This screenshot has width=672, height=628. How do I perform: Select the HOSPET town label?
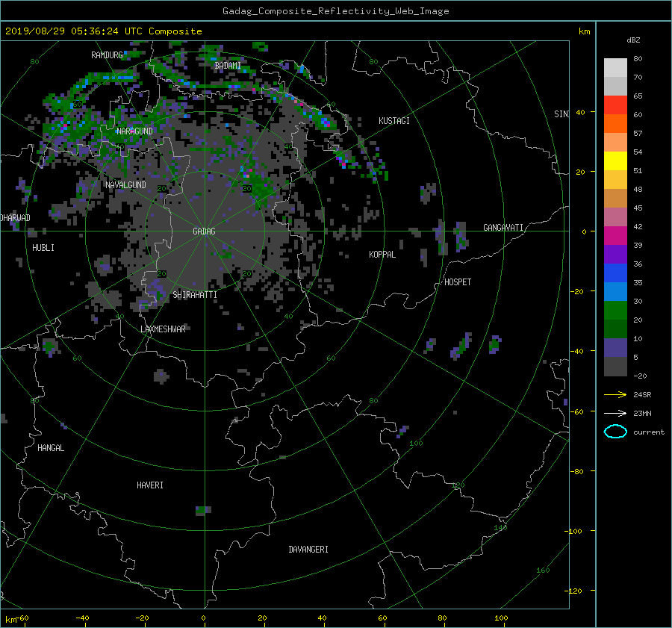pos(458,282)
